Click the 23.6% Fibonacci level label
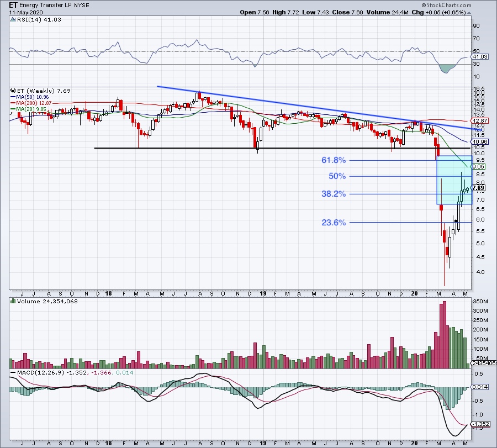This screenshot has height=448, width=497. 334,223
